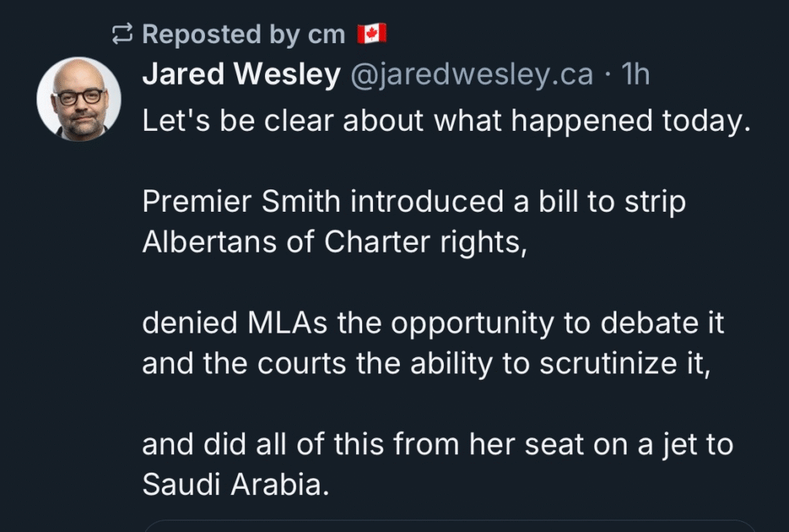The image size is (789, 532).
Task: Click the repost arrows icon
Action: (x=123, y=34)
